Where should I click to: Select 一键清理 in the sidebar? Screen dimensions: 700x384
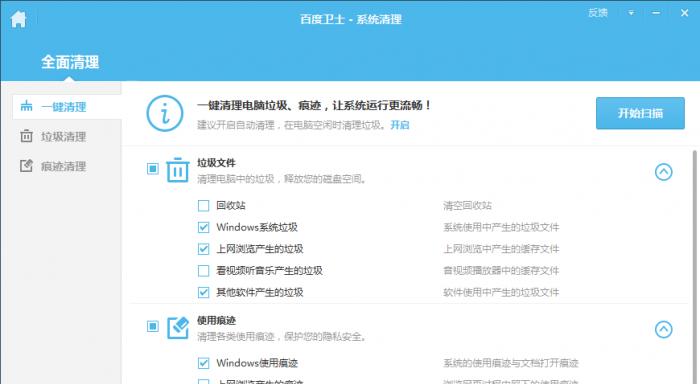[x=67, y=107]
